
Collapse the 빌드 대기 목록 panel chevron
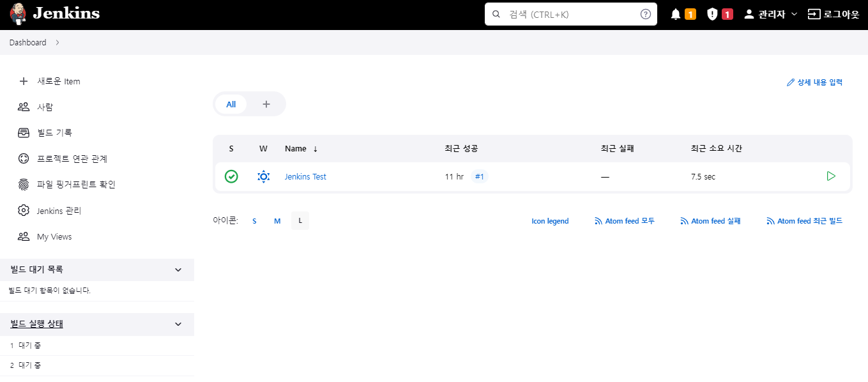click(178, 270)
